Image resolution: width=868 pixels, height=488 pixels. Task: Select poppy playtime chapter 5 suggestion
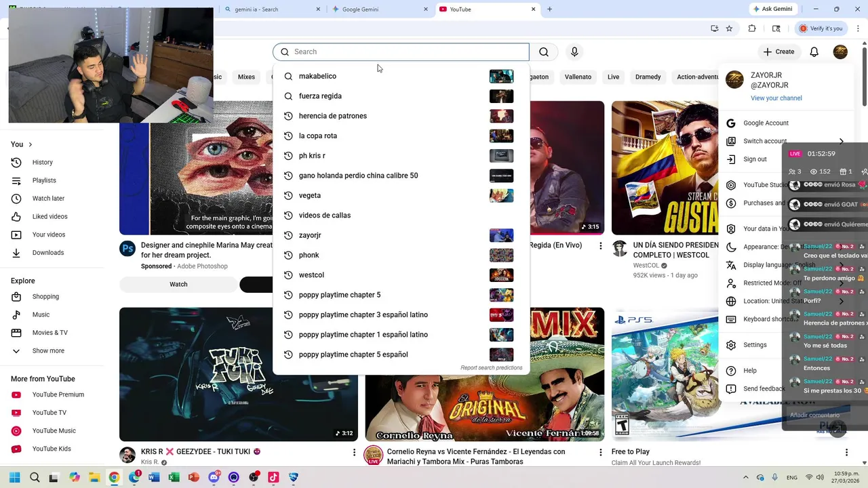(x=401, y=295)
